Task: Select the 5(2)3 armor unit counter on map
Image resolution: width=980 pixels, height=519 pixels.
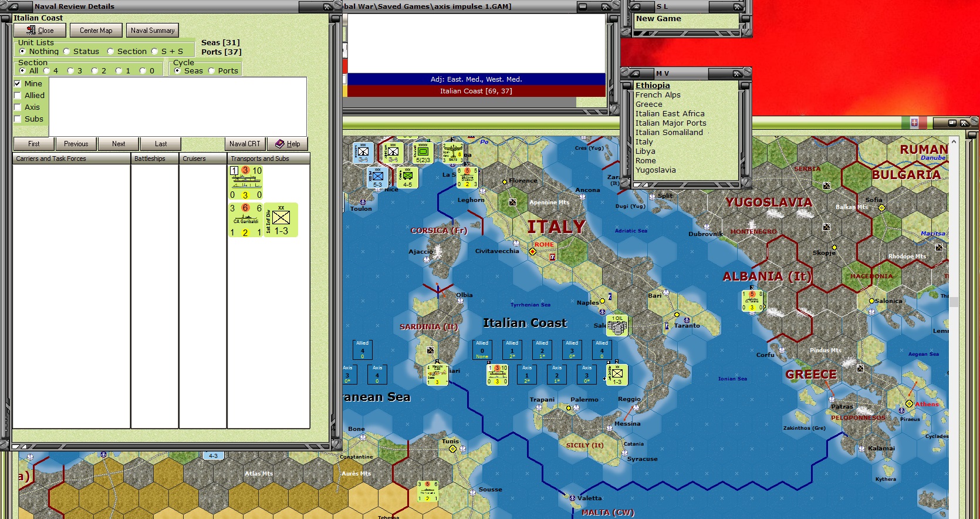Action: pos(423,153)
